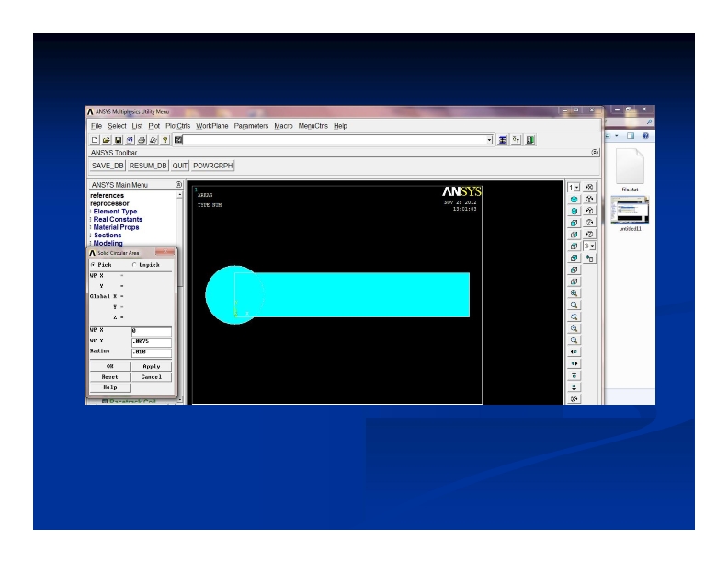This screenshot has height=563, width=728.
Task: Open the WorkPlane menu
Action: pos(211,126)
